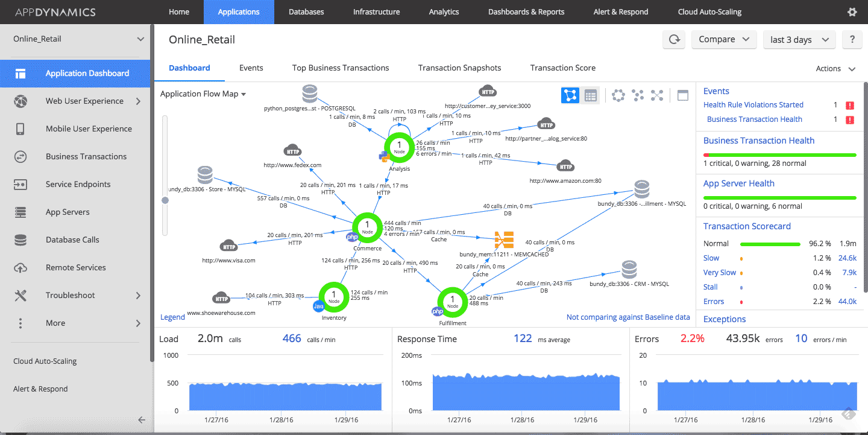Click the Health Rule Violations red alert icon
Viewport: 868px width, 435px height.
pyautogui.click(x=850, y=105)
